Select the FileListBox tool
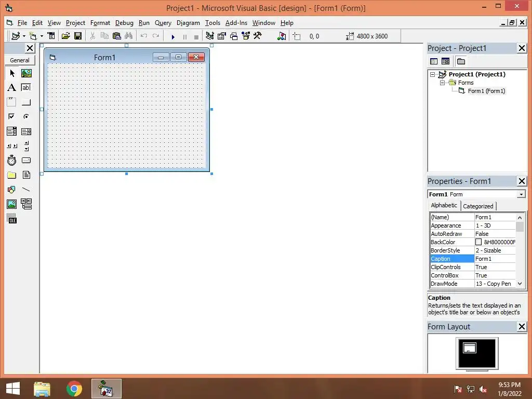This screenshot has height=399, width=532. coord(26,175)
